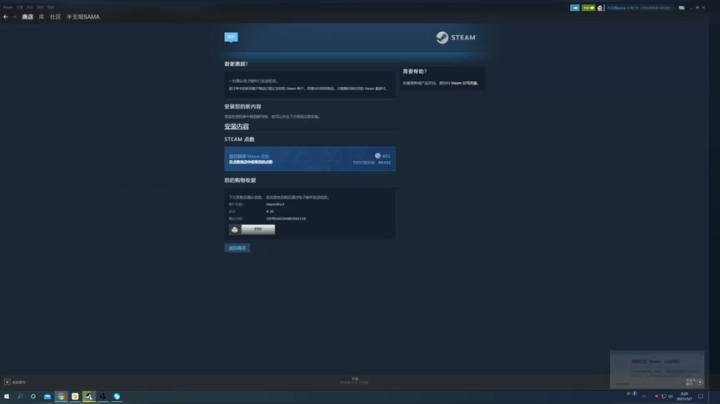Open the blue bird app on the taskbar
The image size is (720, 404).
coord(117,396)
